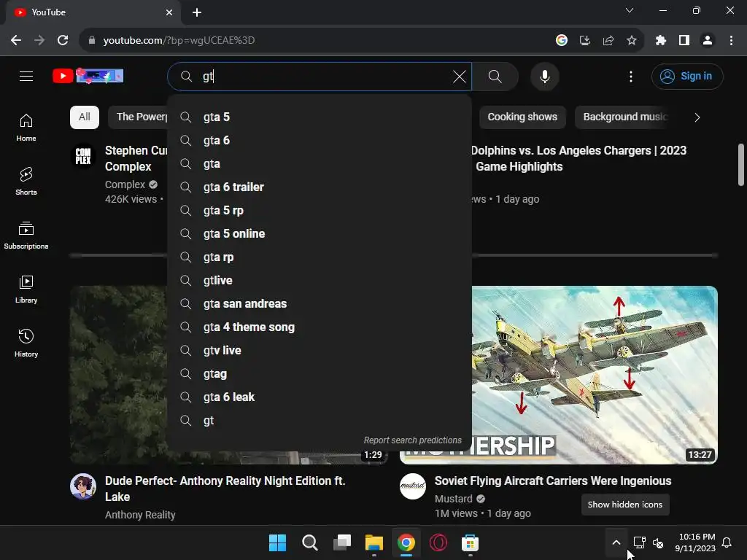Go to Home in the sidebar
The height and width of the screenshot is (560, 747).
(x=26, y=128)
